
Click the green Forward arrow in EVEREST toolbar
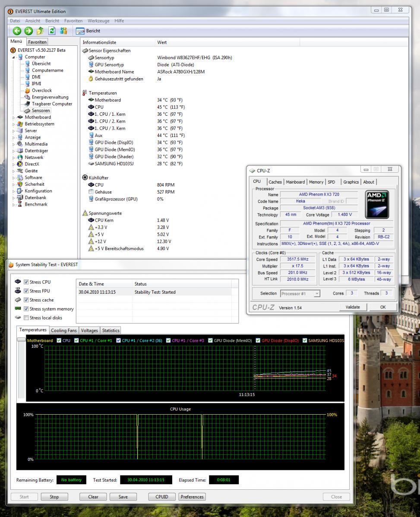coord(28,31)
